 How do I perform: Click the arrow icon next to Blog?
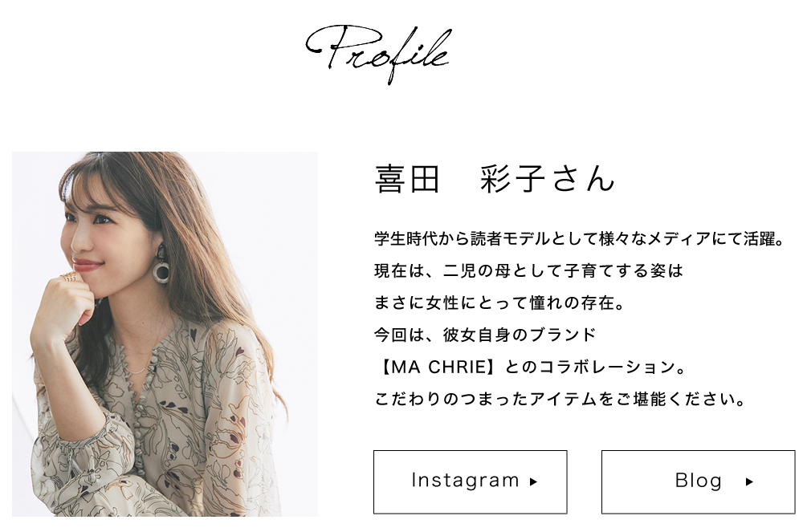[x=749, y=482]
